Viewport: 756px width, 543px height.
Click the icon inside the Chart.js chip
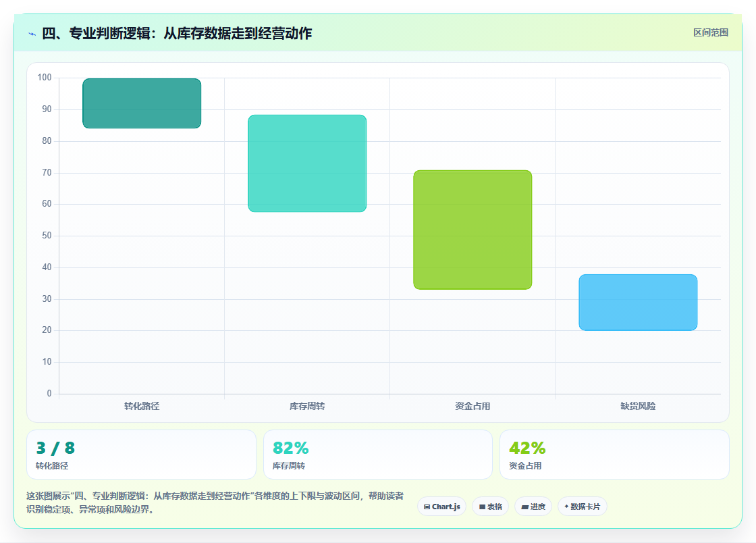pyautogui.click(x=427, y=507)
